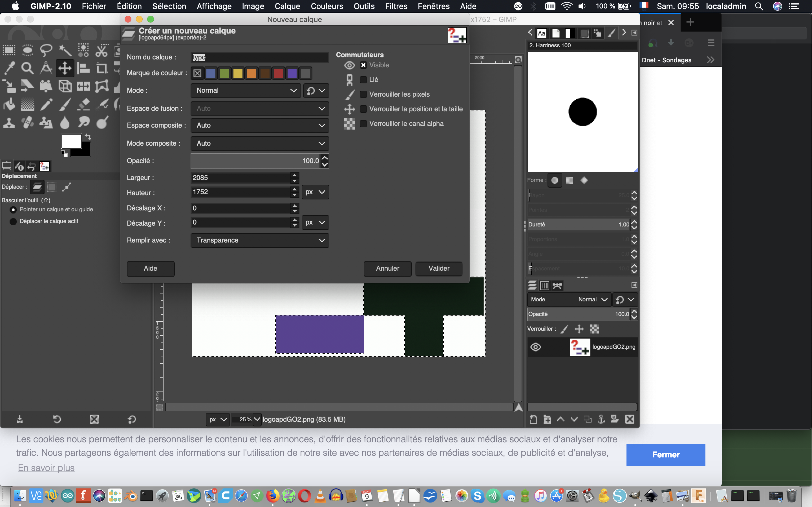Click the Annuler button

pos(387,269)
